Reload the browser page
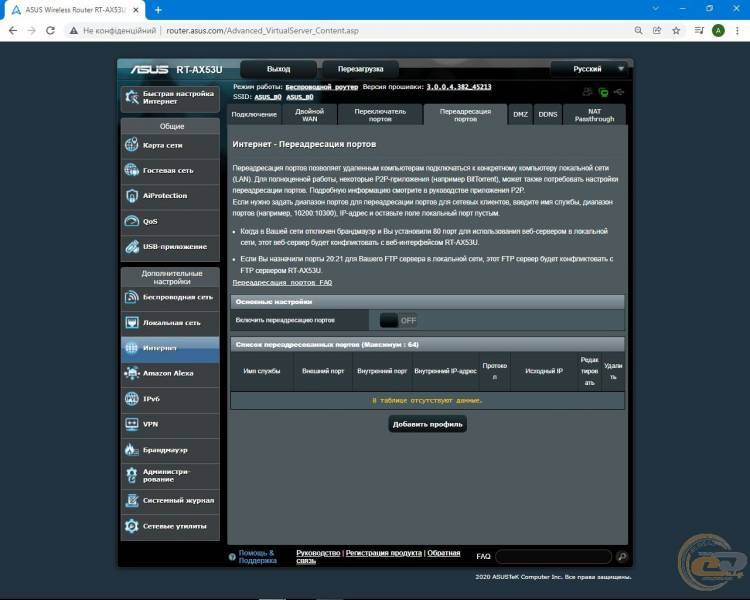Screen dimensions: 750x600 click(50, 31)
